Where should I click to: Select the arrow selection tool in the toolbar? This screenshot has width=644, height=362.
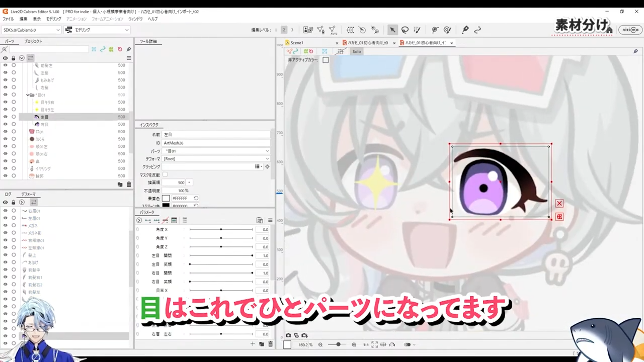click(x=393, y=30)
